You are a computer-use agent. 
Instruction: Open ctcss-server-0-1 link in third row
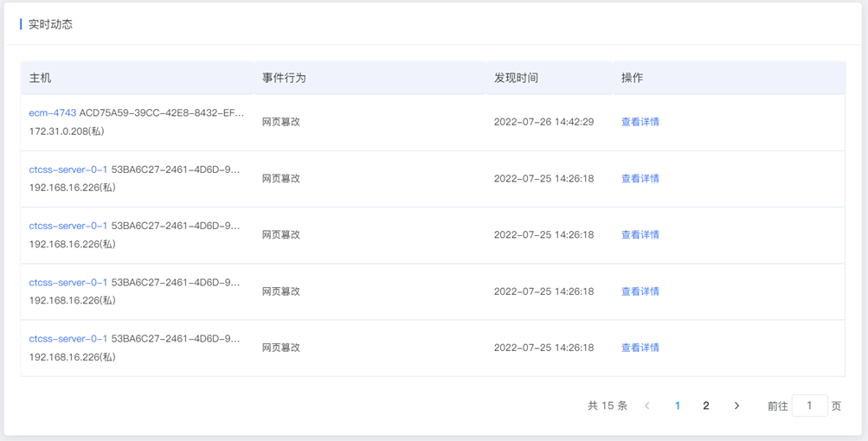click(68, 226)
